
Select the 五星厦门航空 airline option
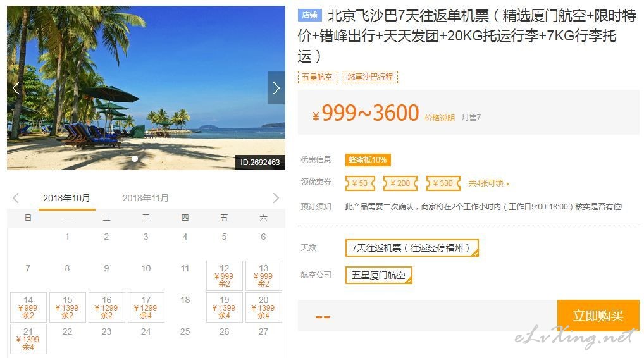point(379,275)
